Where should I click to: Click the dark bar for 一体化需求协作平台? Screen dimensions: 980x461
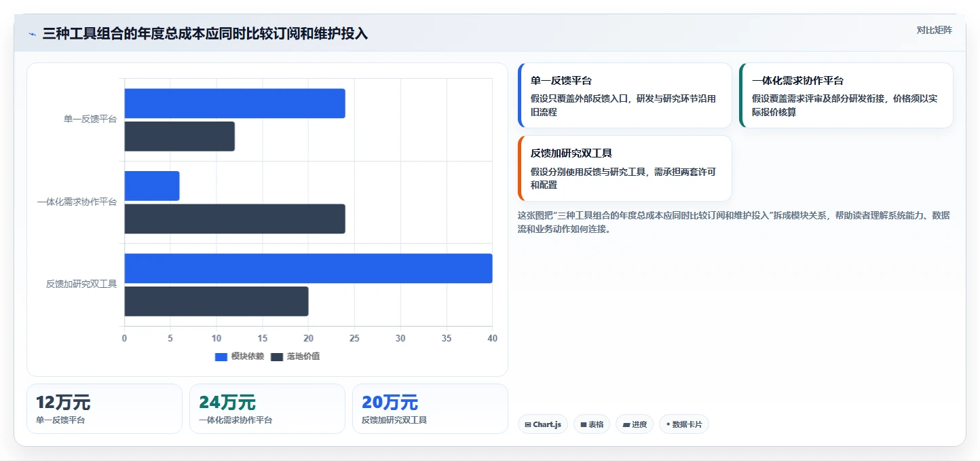(235, 219)
